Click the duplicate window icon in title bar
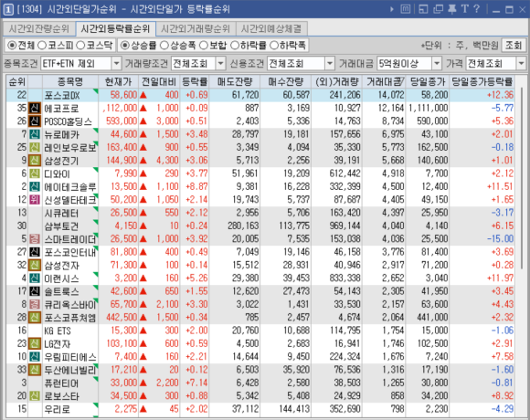 438,9
